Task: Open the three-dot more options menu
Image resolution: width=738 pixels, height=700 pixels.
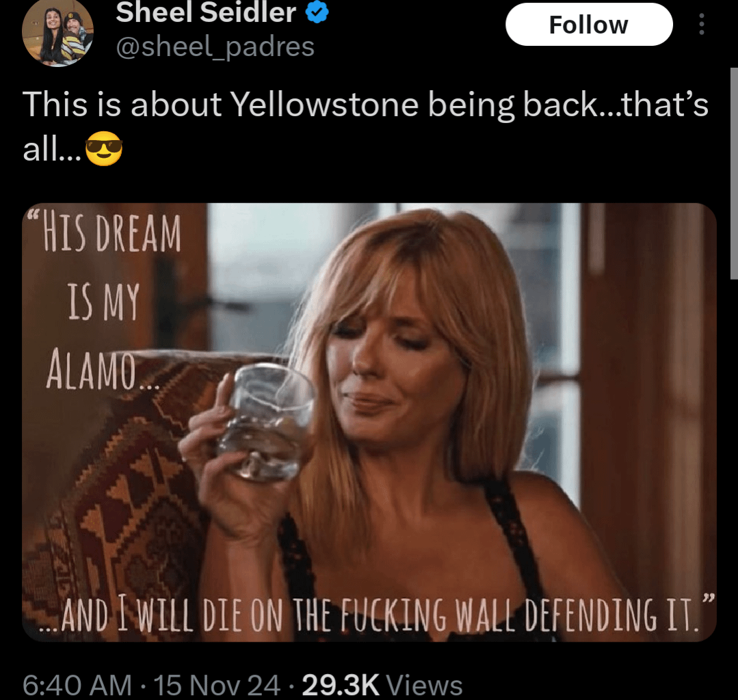Action: coord(703,24)
